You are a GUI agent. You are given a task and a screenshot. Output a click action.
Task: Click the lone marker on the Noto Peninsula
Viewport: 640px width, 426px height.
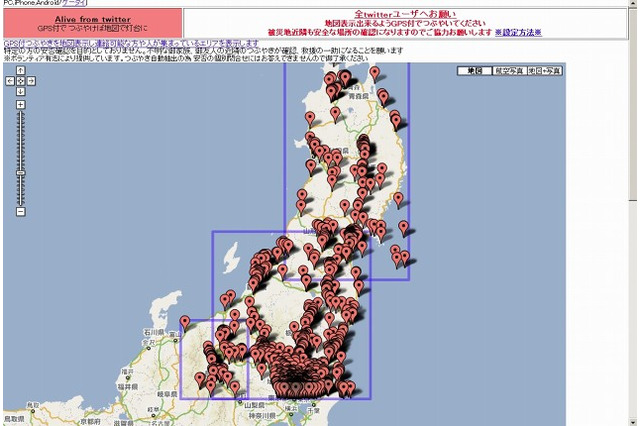pos(185,322)
